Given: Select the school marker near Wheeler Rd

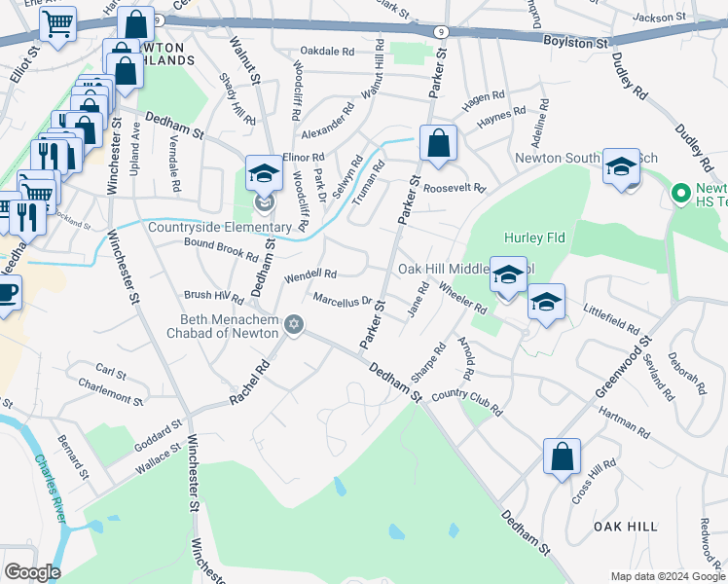Looking at the screenshot, I should 546,302.
